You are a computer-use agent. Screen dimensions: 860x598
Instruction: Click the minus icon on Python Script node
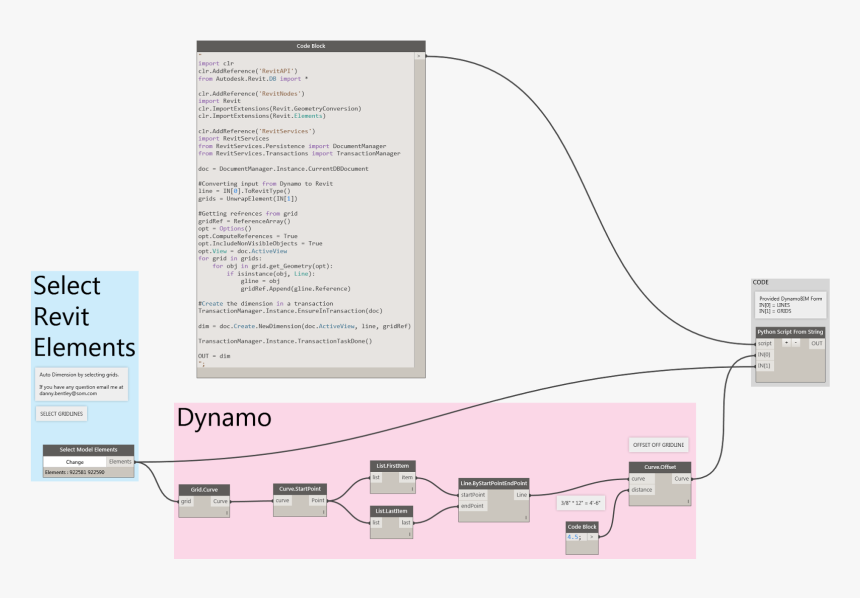click(x=796, y=343)
